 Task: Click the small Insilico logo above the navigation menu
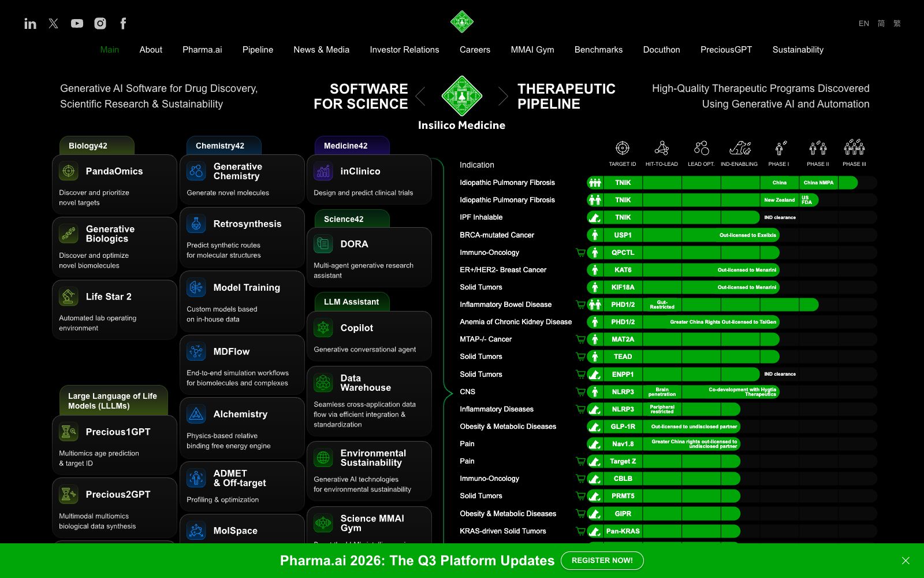[462, 22]
